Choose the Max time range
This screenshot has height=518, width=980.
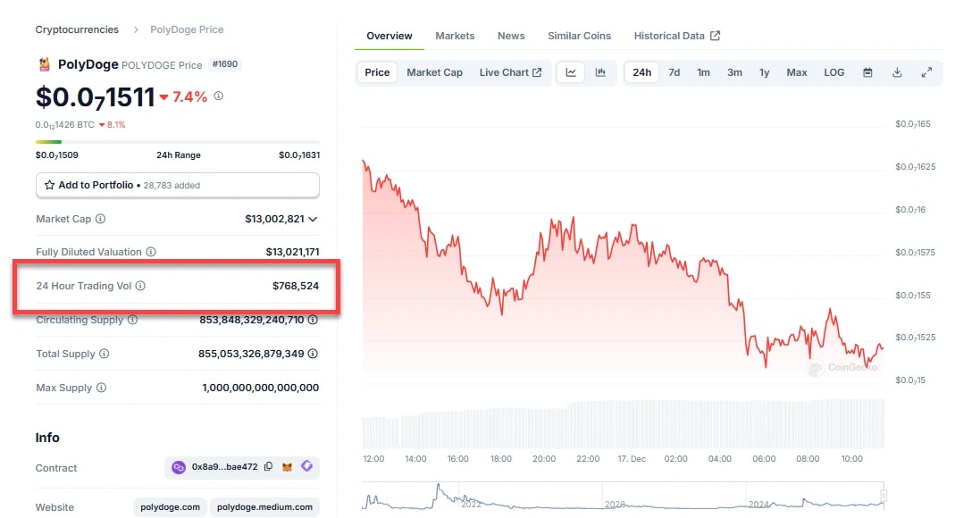click(x=797, y=72)
